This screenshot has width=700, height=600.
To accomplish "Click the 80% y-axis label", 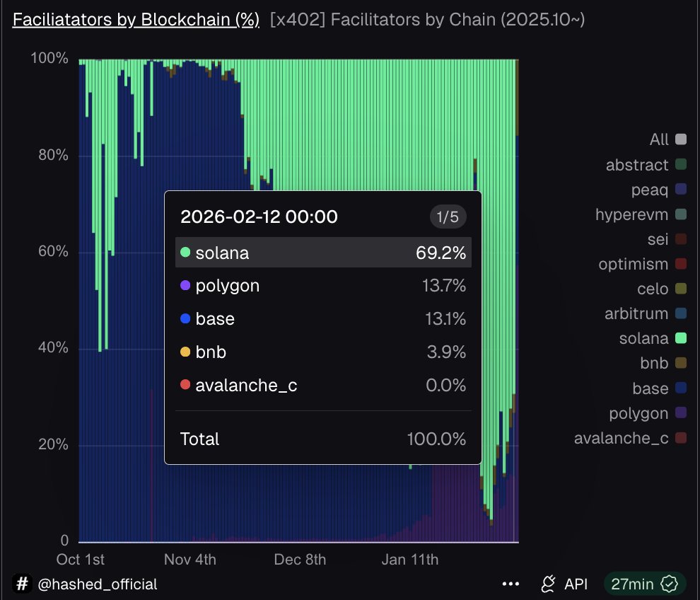I will [x=53, y=155].
